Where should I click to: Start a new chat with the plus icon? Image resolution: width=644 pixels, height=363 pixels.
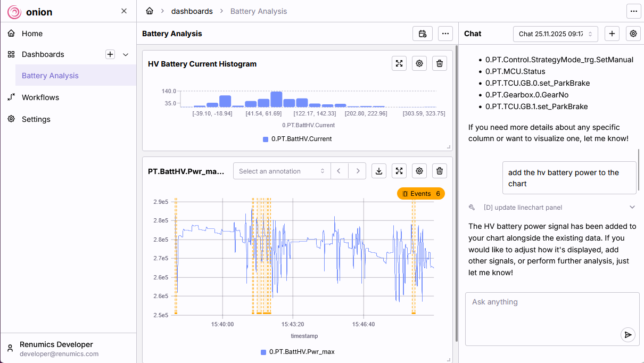tap(612, 33)
